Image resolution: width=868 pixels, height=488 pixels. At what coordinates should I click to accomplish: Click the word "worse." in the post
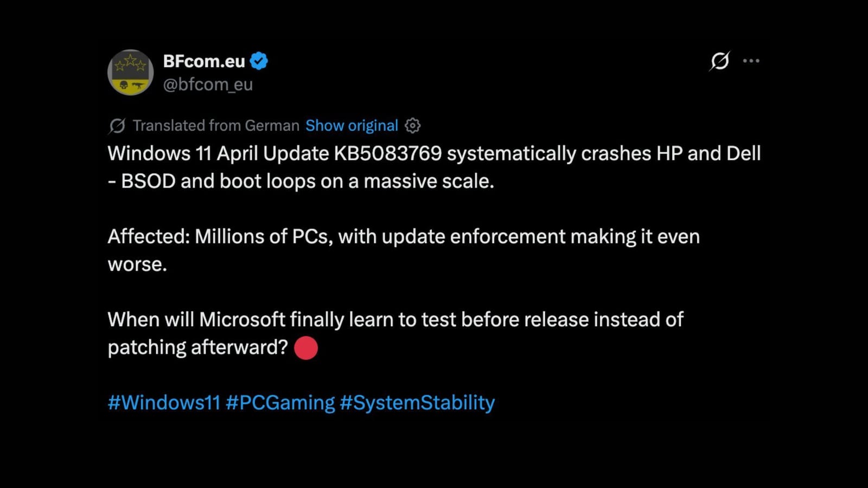tap(137, 265)
